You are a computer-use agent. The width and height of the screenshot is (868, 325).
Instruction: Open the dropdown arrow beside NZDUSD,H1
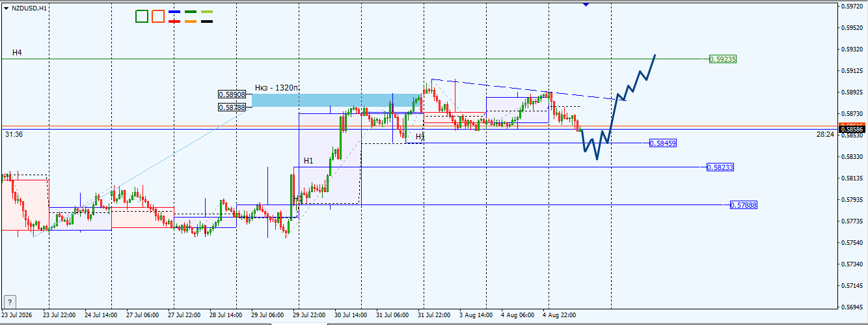(x=6, y=8)
